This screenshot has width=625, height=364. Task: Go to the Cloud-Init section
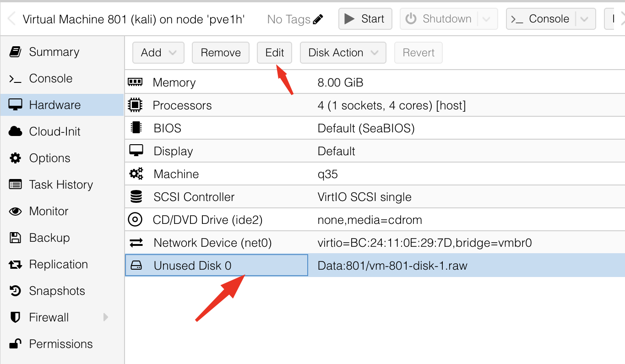pos(54,131)
